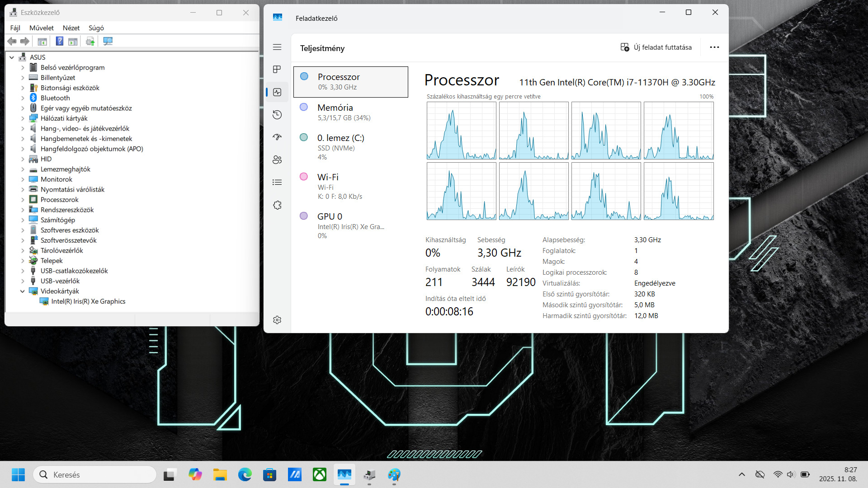Open Users tab icon in Task Manager
This screenshot has height=488, width=868.
click(x=277, y=160)
